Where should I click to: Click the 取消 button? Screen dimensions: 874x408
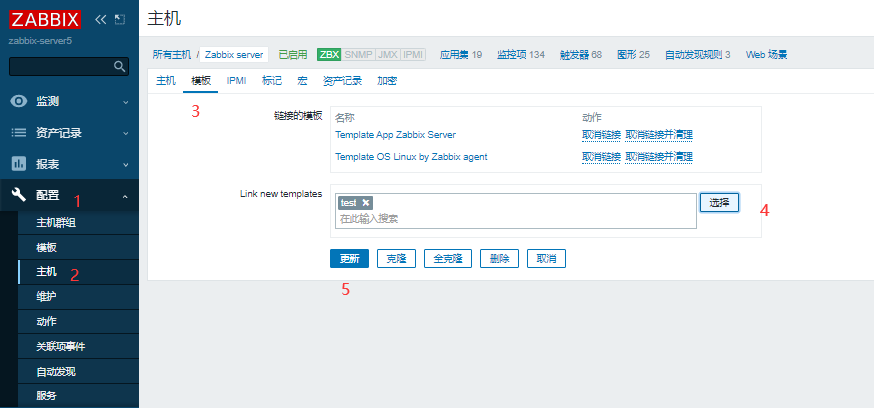click(546, 259)
